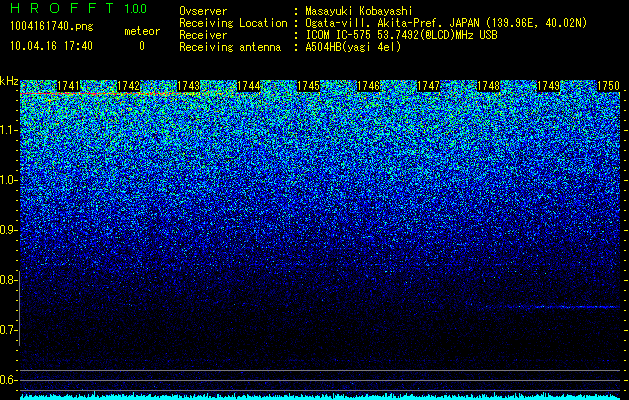Click the Ogata-vill. Akita-Pref. JAPAN location text

(x=446, y=23)
